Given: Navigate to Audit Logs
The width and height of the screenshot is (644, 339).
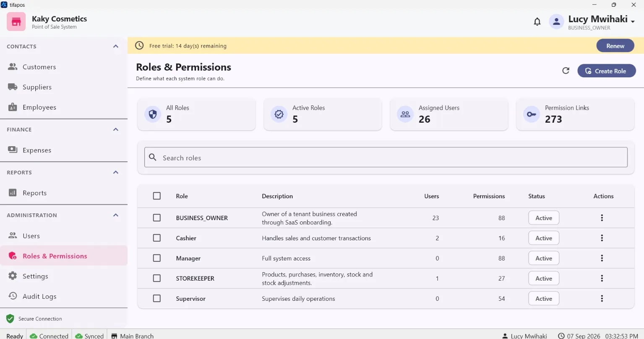Looking at the screenshot, I should (64, 296).
